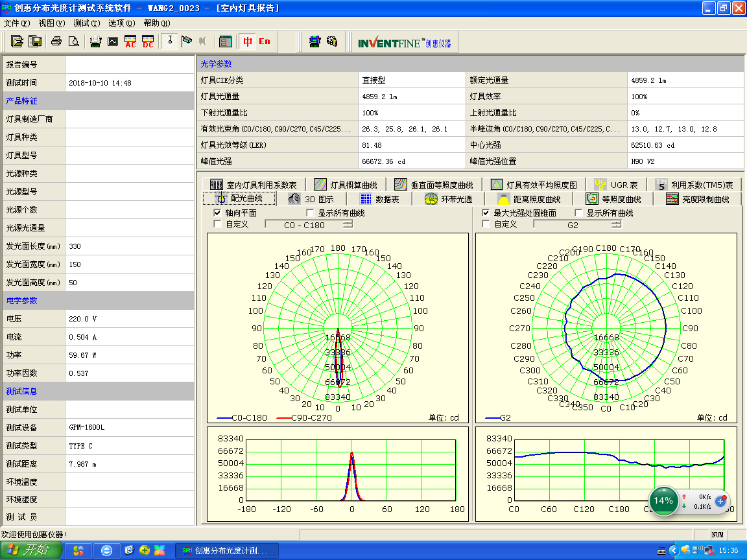Click the 灯具制造厂商 value field
The width and height of the screenshot is (747, 560).
(129, 119)
